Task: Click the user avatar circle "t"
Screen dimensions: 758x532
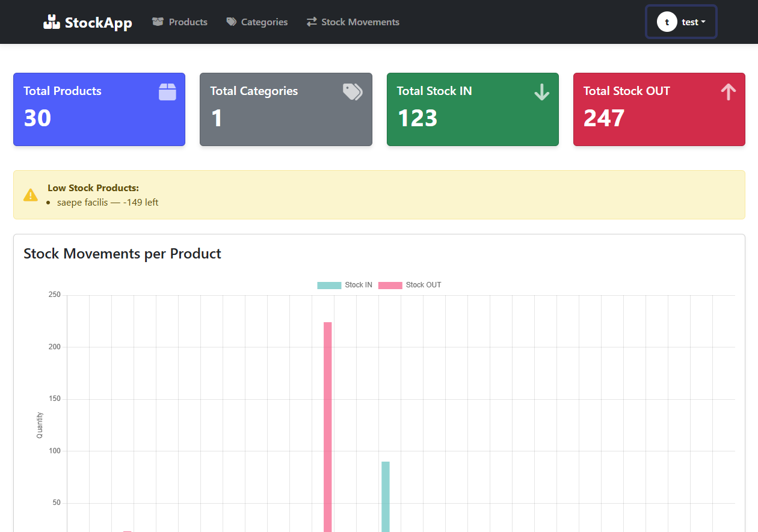Action: [x=667, y=22]
